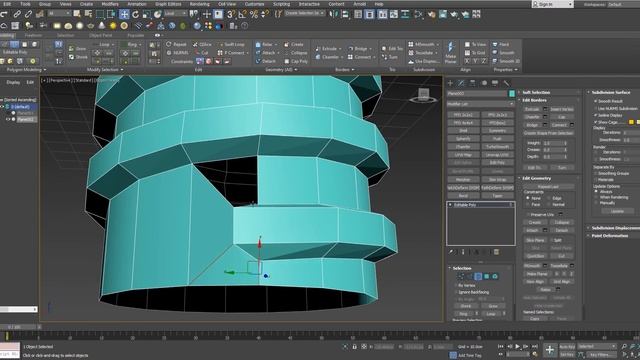The image size is (640, 360).
Task: Open the Modify panel tab icon
Action: 461,83
